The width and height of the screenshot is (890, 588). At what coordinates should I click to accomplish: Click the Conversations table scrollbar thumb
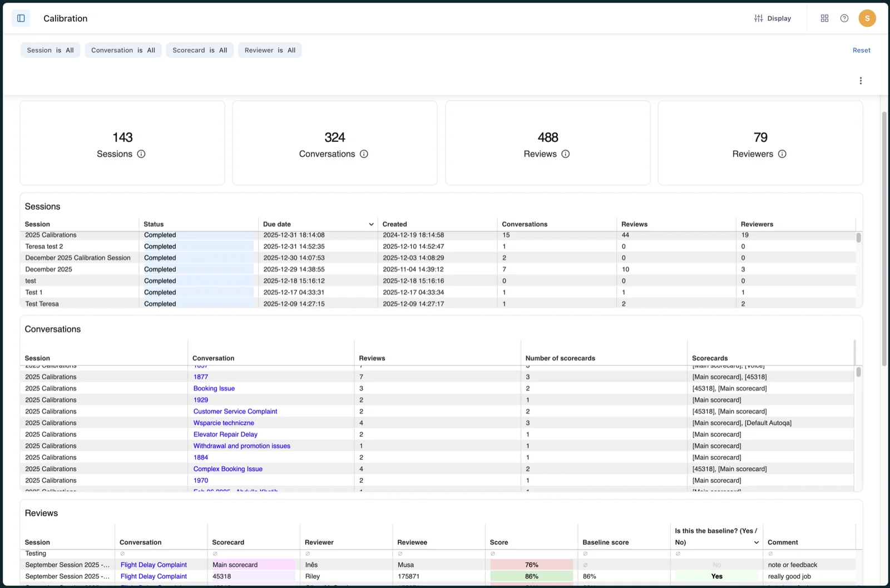(x=858, y=372)
